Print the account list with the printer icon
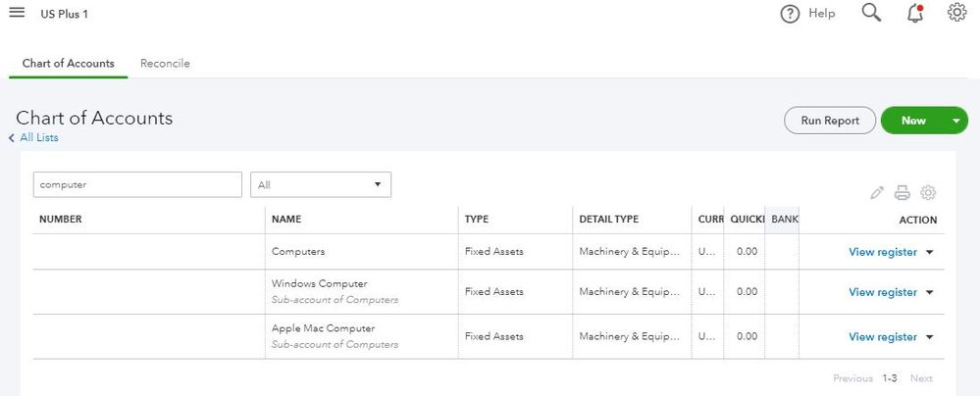 pyautogui.click(x=903, y=192)
